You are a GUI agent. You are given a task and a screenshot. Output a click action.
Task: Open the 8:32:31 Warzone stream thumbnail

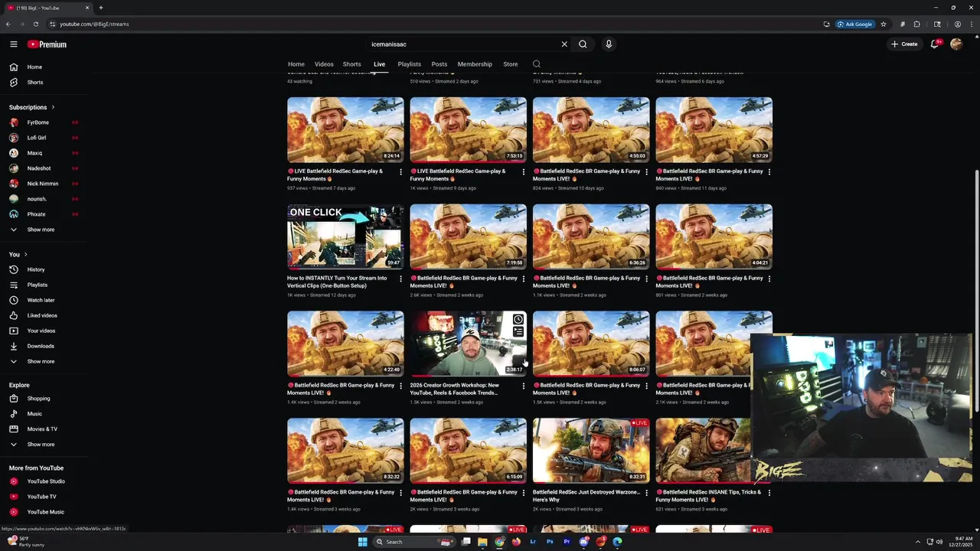click(x=591, y=451)
